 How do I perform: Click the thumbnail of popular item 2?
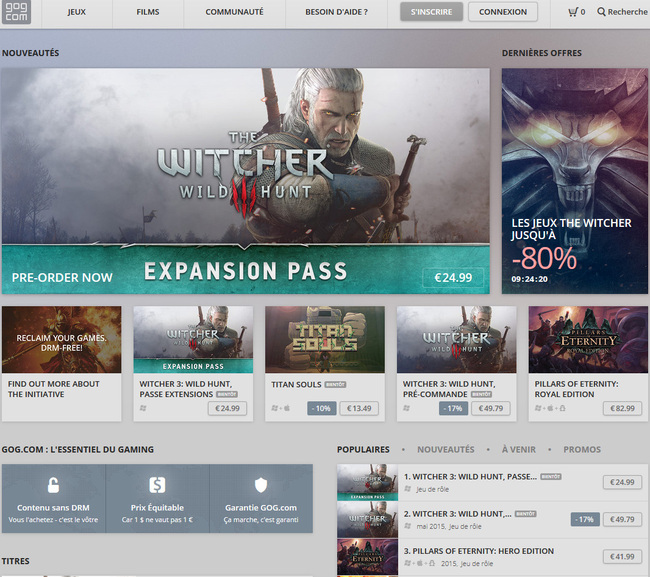coord(367,520)
